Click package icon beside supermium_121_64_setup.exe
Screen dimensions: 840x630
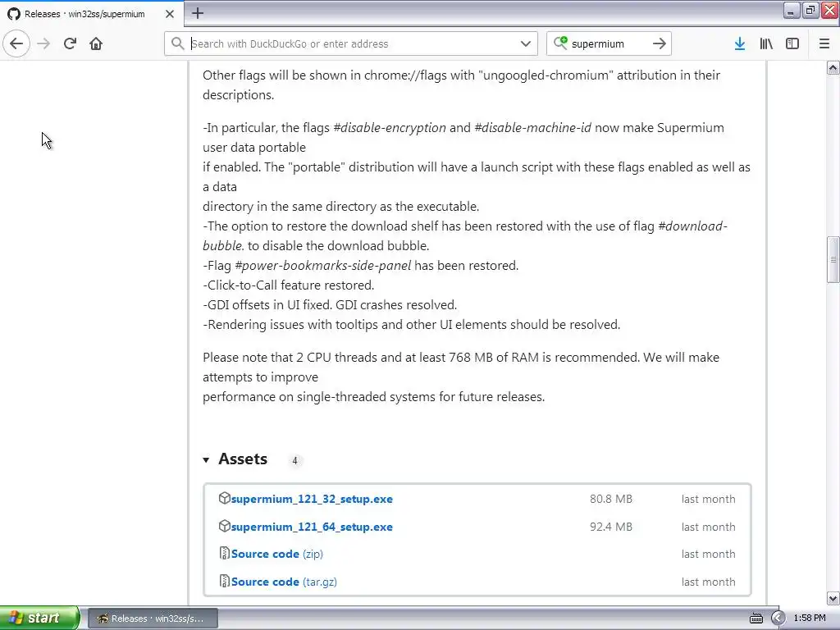(225, 526)
